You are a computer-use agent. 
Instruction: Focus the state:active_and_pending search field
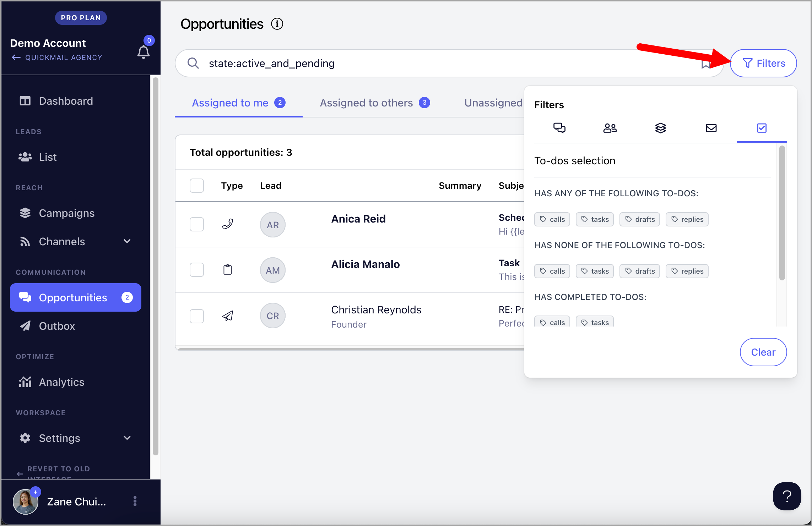449,63
